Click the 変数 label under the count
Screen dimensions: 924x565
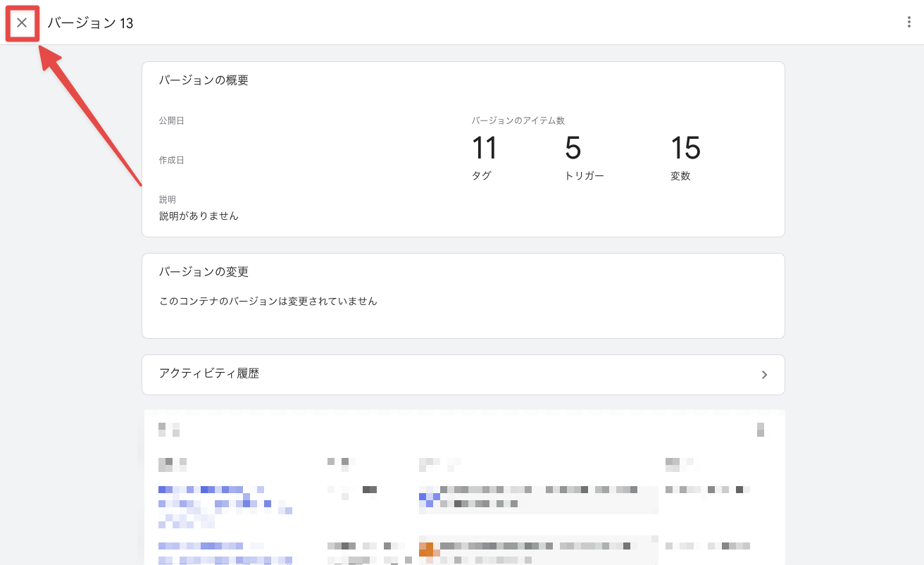coord(680,176)
